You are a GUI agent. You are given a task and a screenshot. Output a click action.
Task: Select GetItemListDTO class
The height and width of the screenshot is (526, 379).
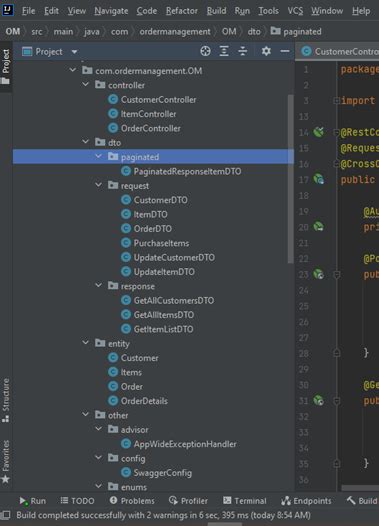coord(163,329)
